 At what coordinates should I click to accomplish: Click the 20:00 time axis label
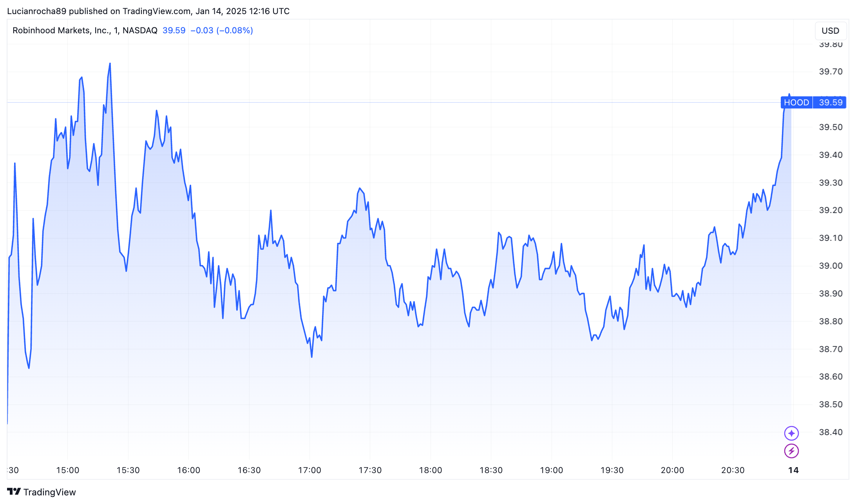(x=672, y=470)
